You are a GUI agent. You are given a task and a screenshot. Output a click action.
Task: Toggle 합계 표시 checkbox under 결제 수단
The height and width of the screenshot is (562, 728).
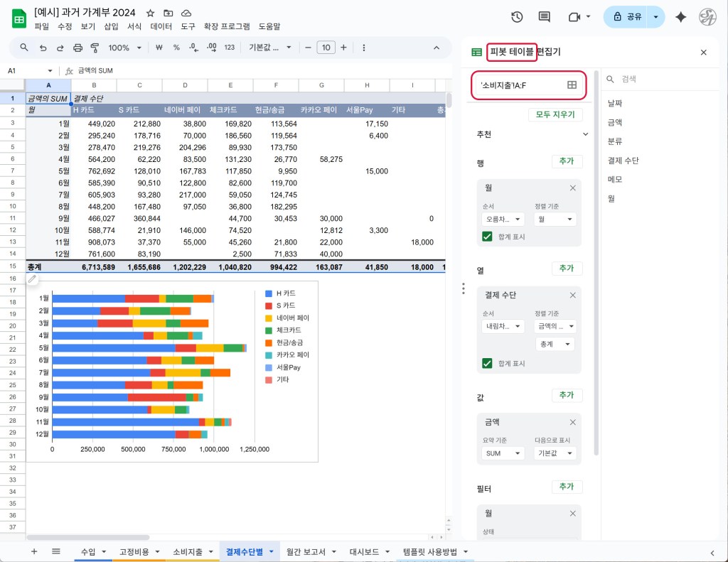(487, 363)
